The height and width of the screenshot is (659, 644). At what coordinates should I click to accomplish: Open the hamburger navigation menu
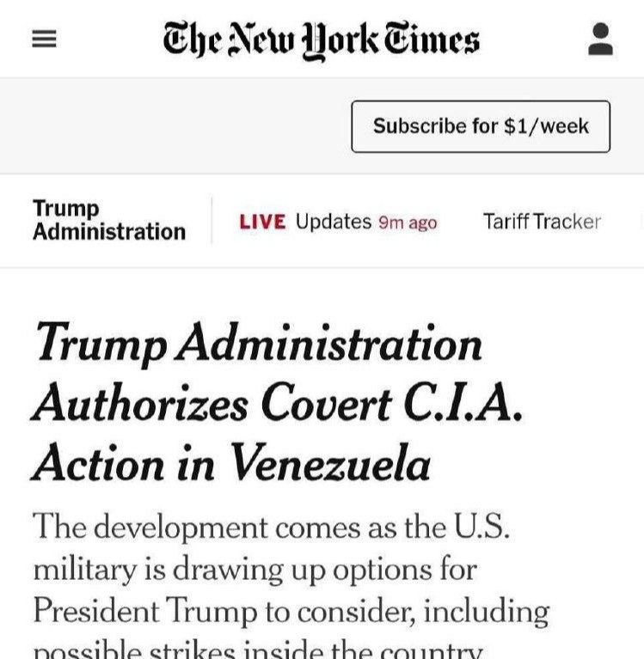[x=44, y=40]
